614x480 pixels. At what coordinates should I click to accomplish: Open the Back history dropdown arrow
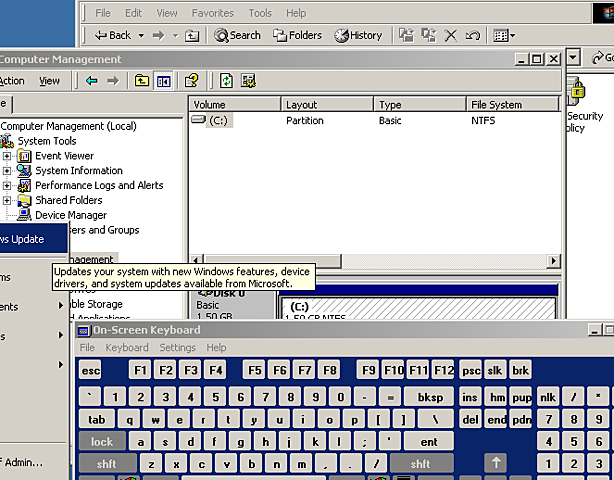pyautogui.click(x=141, y=36)
